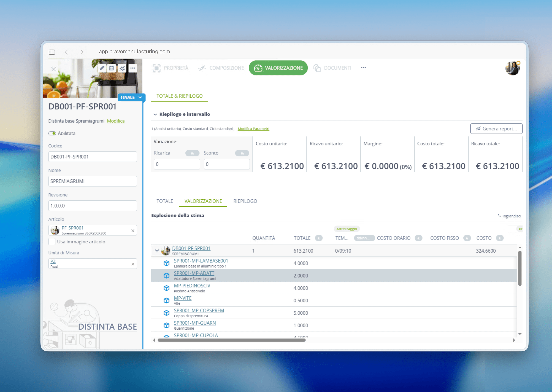This screenshot has height=392, width=552.
Task: Open the three-dot menu on the product image
Action: 133,68
